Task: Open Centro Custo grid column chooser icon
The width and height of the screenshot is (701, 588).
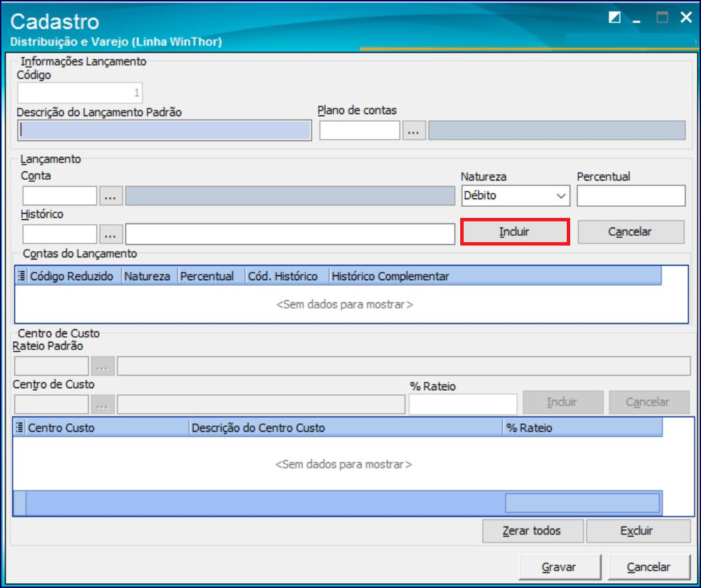Action: (x=19, y=427)
